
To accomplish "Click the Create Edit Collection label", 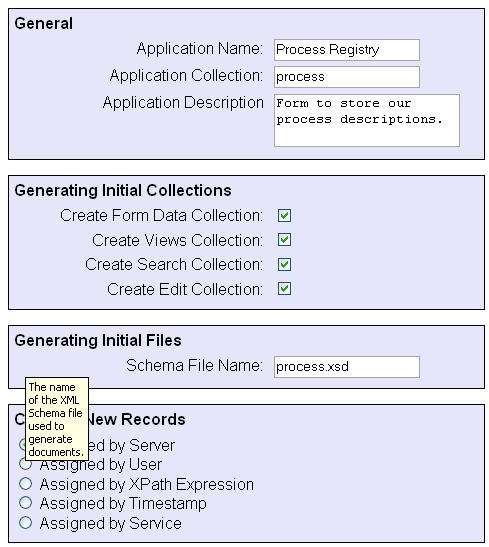I will [x=185, y=289].
